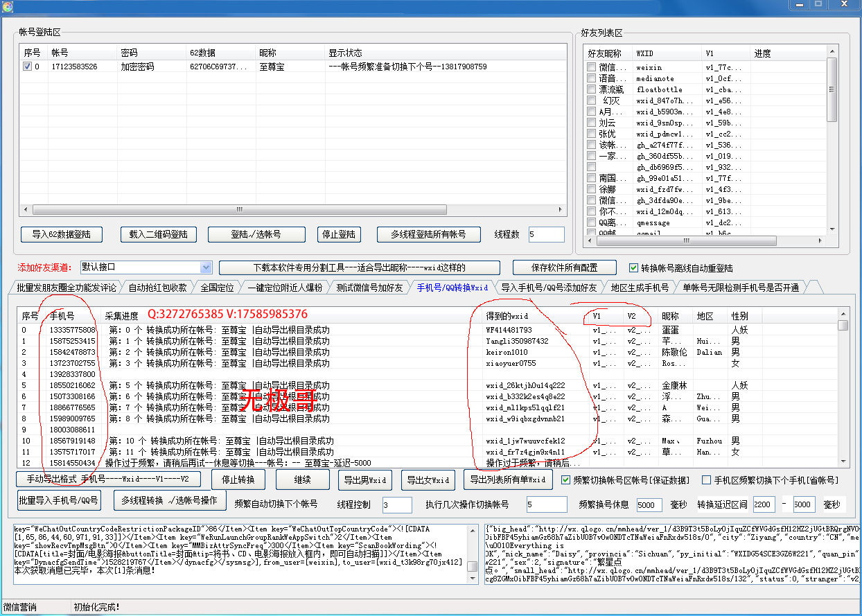
Task: Uncheck 频繁切换帐号区帐号 option
Action: point(565,480)
